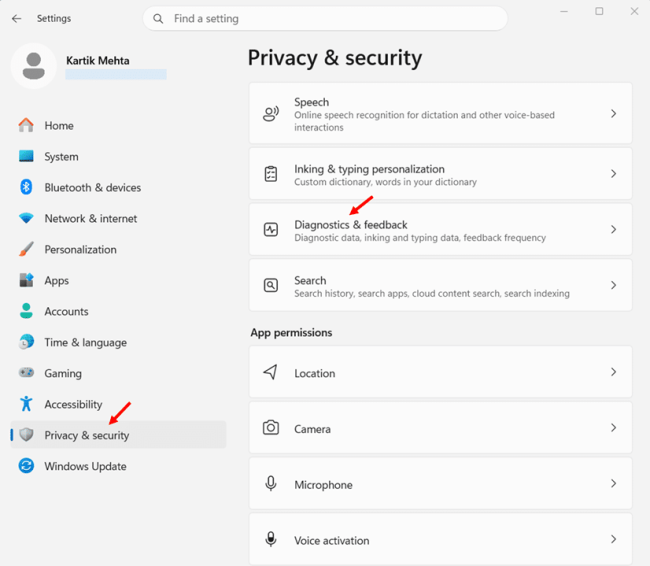This screenshot has height=566, width=650.
Task: Click the Home house icon
Action: [x=26, y=125]
